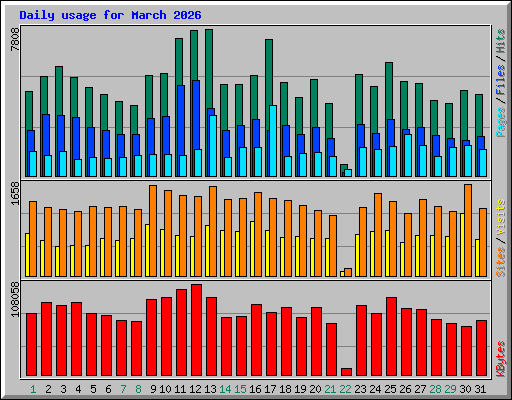Click day label 22 on the x-axis
The image size is (512, 400).
pyautogui.click(x=345, y=389)
